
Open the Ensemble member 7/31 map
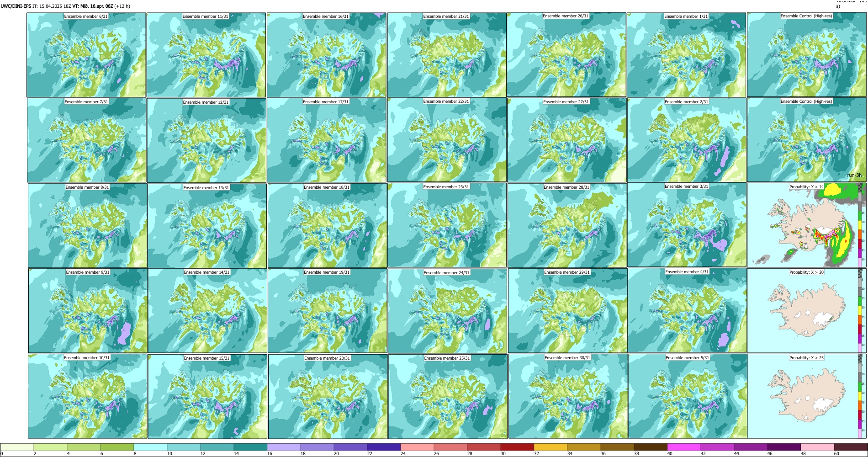click(x=87, y=140)
